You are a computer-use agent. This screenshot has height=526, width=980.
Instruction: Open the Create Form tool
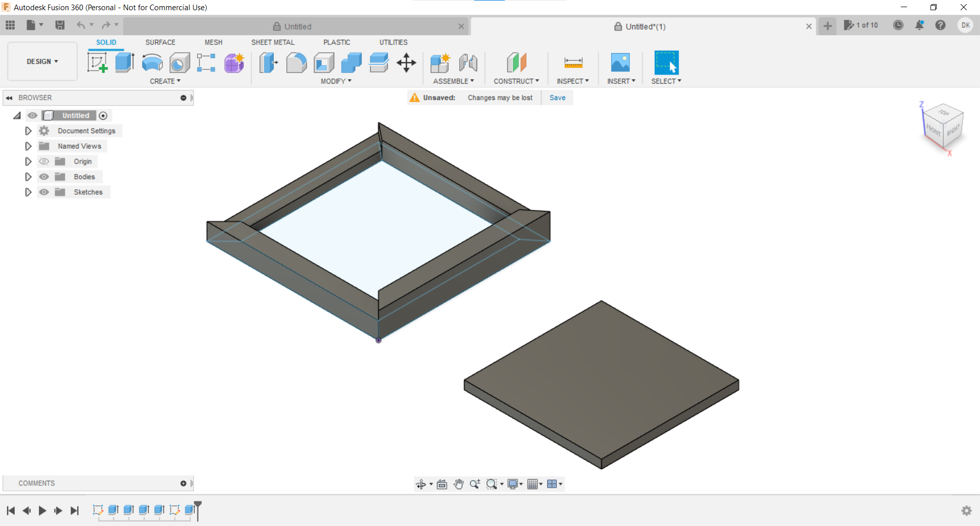coord(234,62)
